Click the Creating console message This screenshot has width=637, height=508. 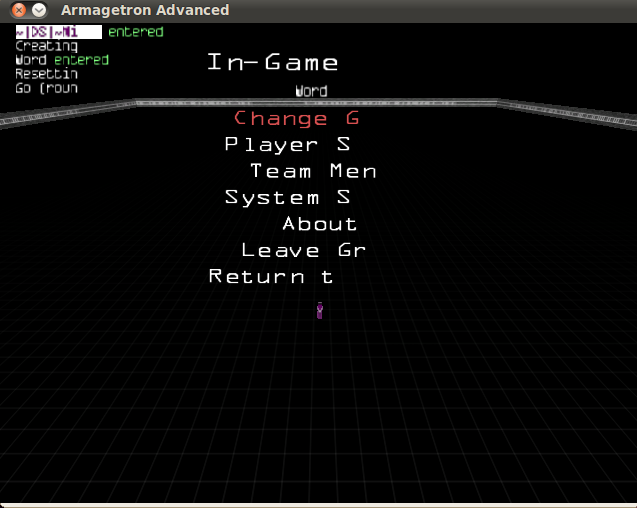(46, 46)
